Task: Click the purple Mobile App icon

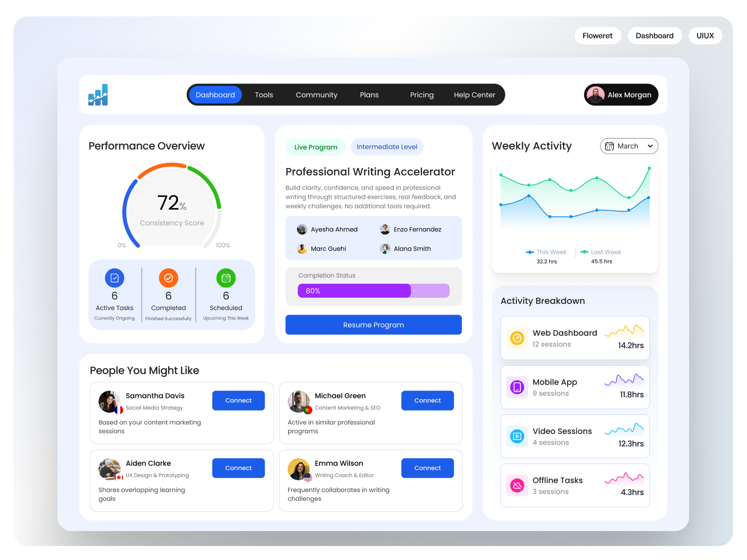Action: tap(517, 387)
